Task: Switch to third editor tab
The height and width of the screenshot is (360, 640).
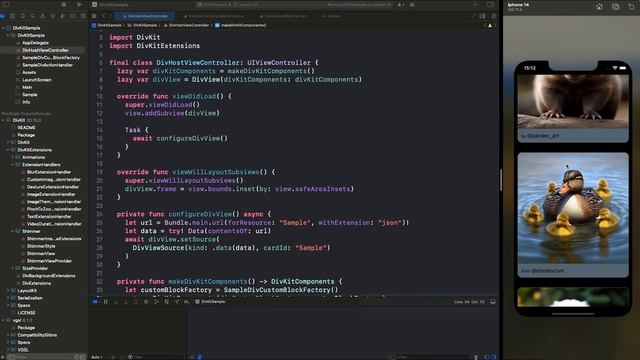Action: pyautogui.click(x=283, y=16)
